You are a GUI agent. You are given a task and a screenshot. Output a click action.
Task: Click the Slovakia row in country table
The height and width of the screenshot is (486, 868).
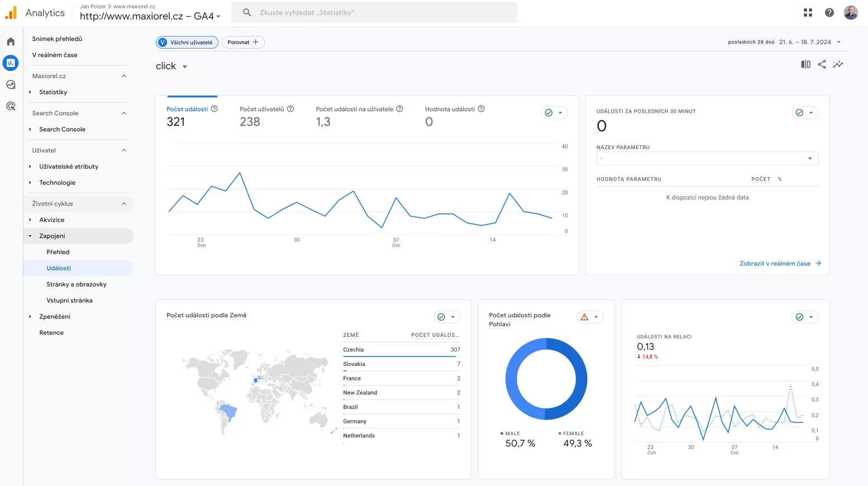402,364
